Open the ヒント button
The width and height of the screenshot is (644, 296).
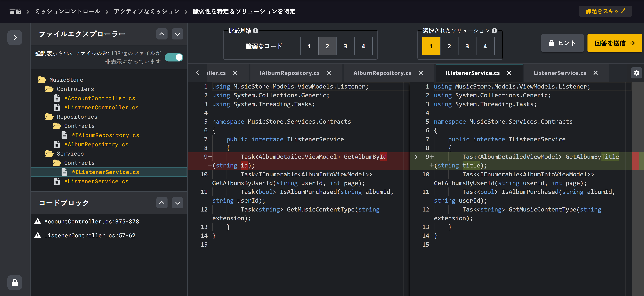pos(562,43)
